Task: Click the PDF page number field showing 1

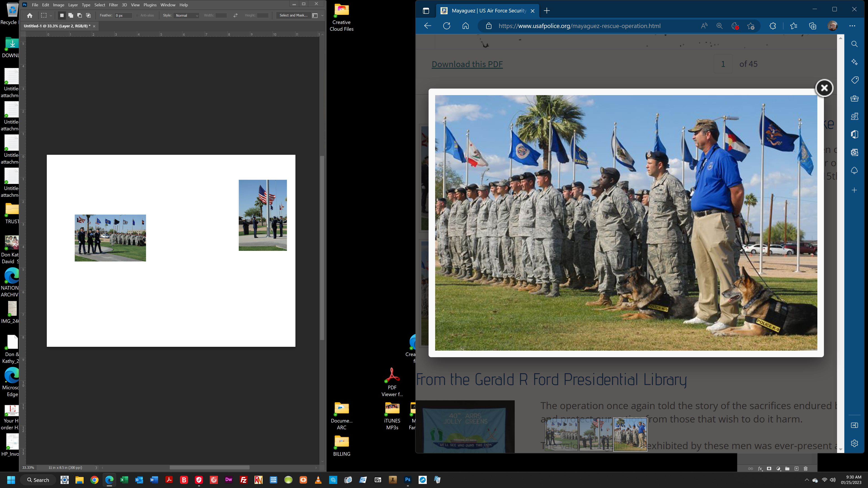Action: click(x=723, y=64)
